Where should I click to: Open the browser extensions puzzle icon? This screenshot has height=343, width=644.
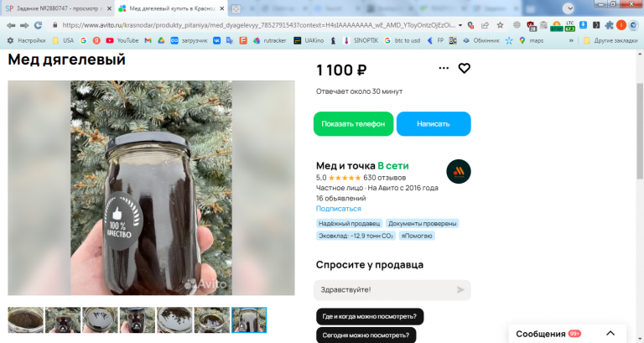pyautogui.click(x=609, y=25)
